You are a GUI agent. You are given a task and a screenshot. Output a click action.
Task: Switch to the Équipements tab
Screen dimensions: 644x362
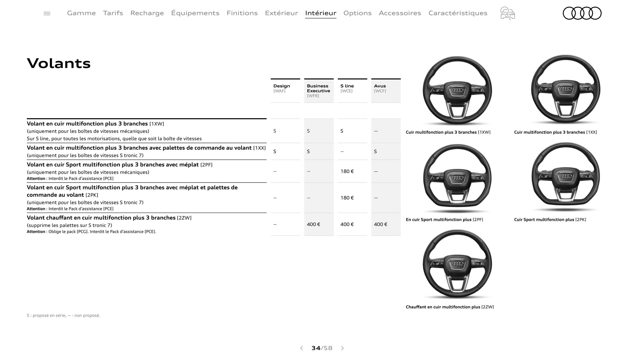(x=195, y=13)
